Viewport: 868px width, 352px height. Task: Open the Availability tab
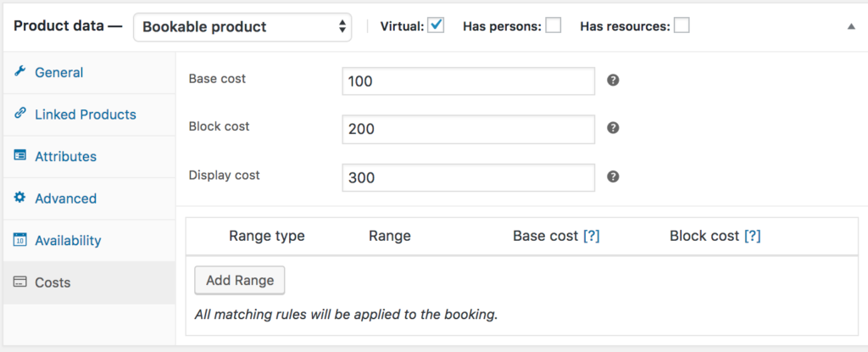[x=68, y=240]
